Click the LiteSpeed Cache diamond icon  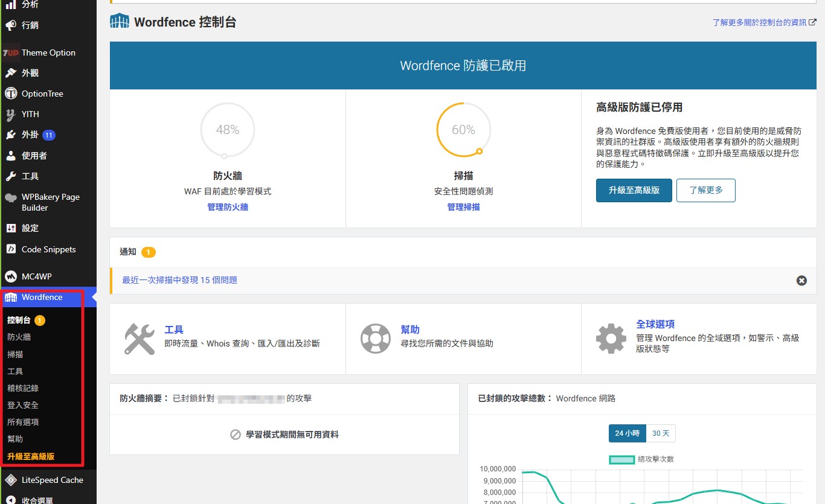click(11, 480)
